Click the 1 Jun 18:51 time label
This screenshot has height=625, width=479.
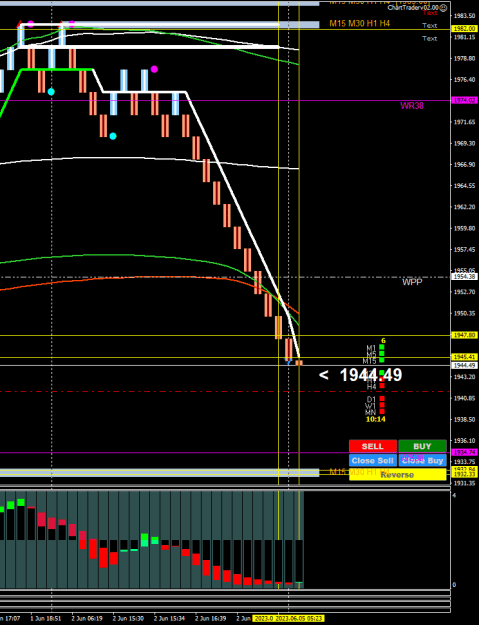click(46, 619)
